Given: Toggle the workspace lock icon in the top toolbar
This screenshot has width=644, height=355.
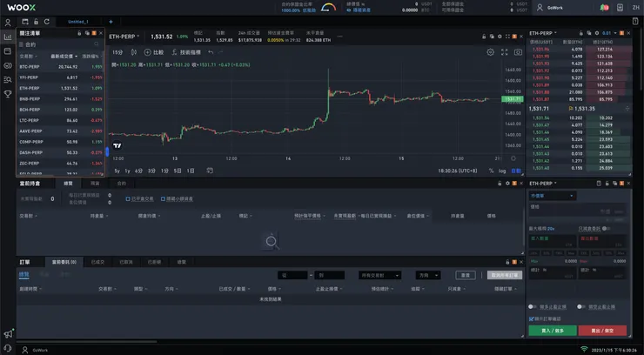Looking at the screenshot, I should tap(37, 22).
